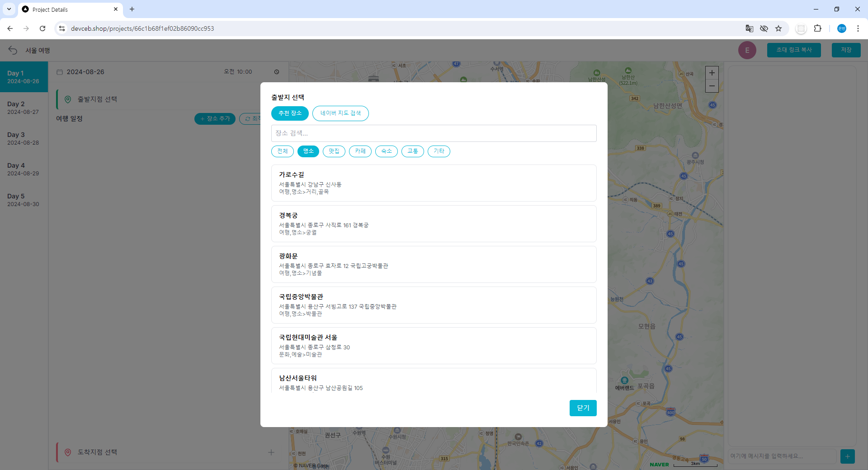
Task: Select the Day 3 tab in sidebar
Action: (x=24, y=138)
